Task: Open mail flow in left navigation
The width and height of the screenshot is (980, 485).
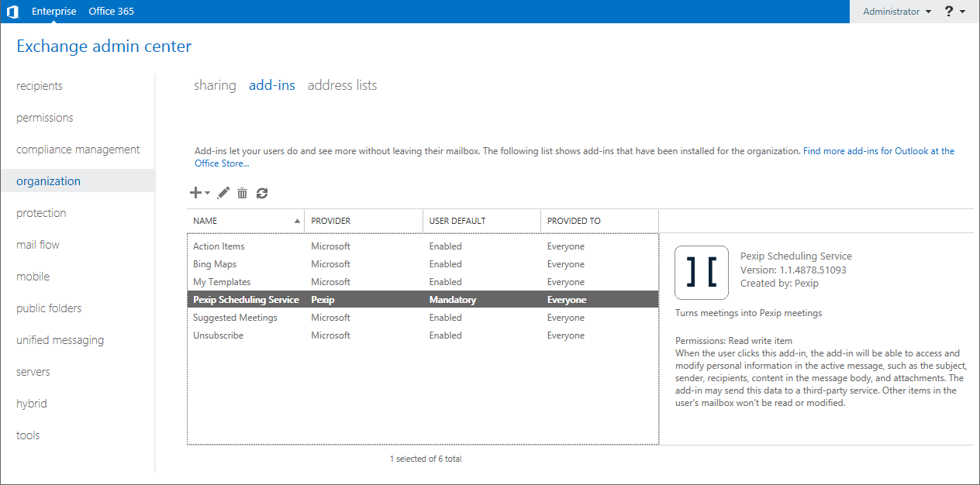Action: coord(38,245)
